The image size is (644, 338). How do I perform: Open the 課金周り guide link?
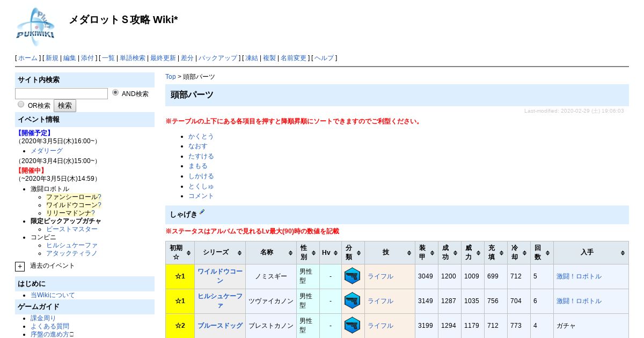point(43,318)
